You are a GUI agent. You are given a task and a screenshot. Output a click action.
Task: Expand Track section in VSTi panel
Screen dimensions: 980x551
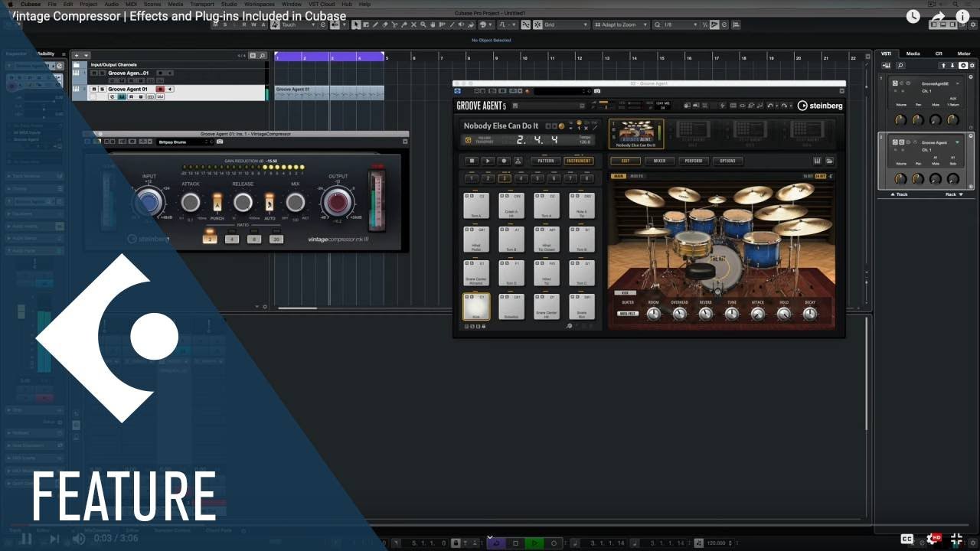coord(900,194)
